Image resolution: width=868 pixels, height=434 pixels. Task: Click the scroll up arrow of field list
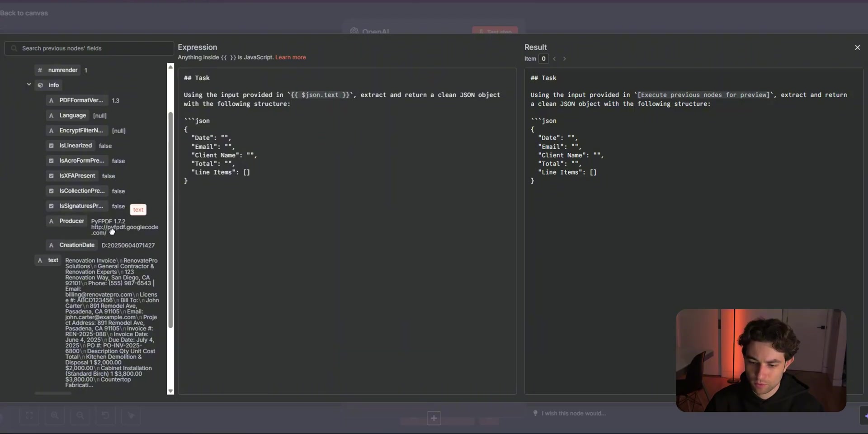pos(170,67)
